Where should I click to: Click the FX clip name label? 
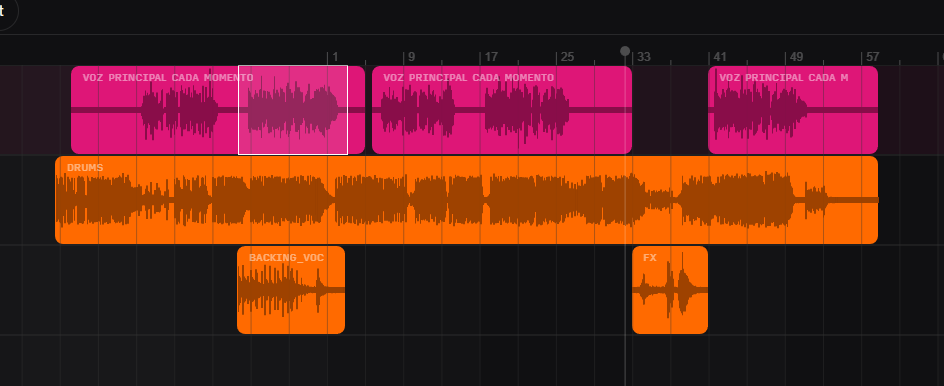pyautogui.click(x=650, y=258)
